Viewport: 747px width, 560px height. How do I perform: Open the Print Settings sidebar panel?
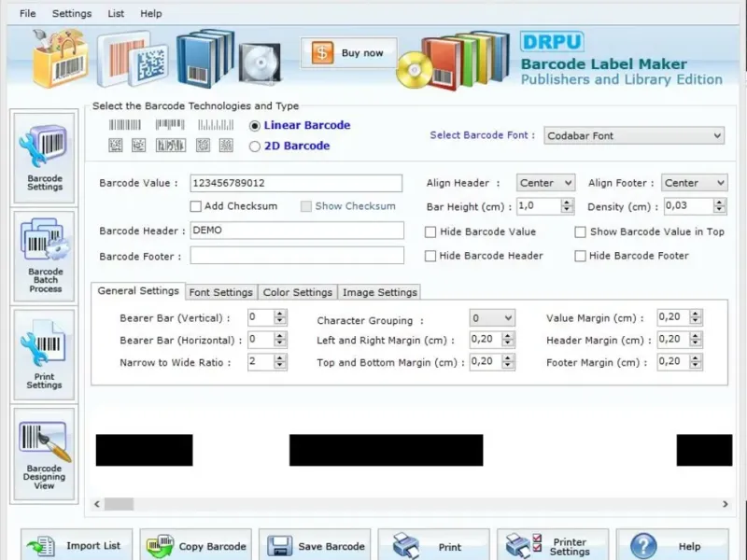[x=44, y=355]
